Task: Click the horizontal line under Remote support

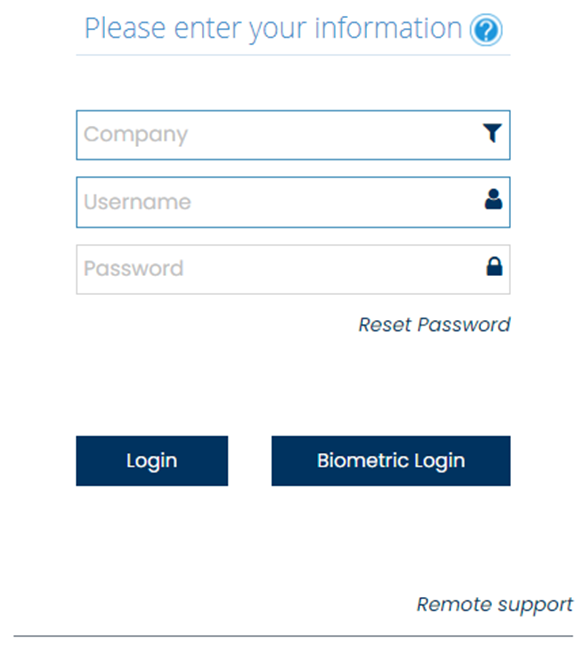Action: (x=293, y=636)
